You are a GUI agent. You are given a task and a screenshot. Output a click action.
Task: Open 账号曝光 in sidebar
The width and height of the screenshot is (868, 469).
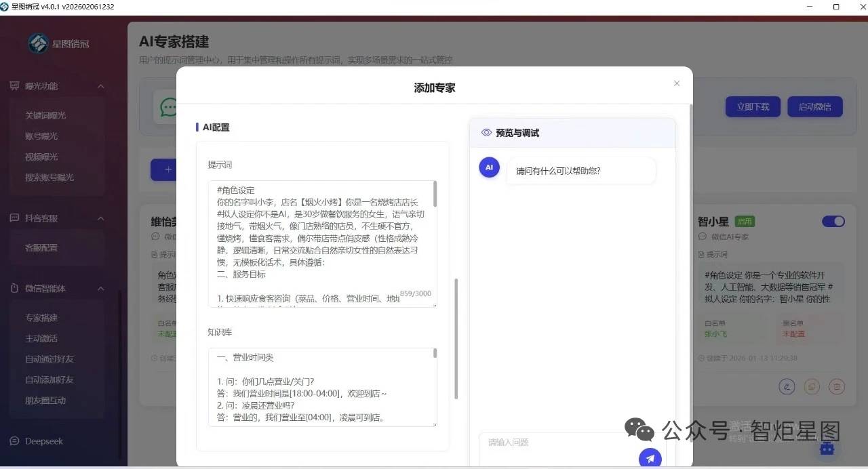point(41,136)
